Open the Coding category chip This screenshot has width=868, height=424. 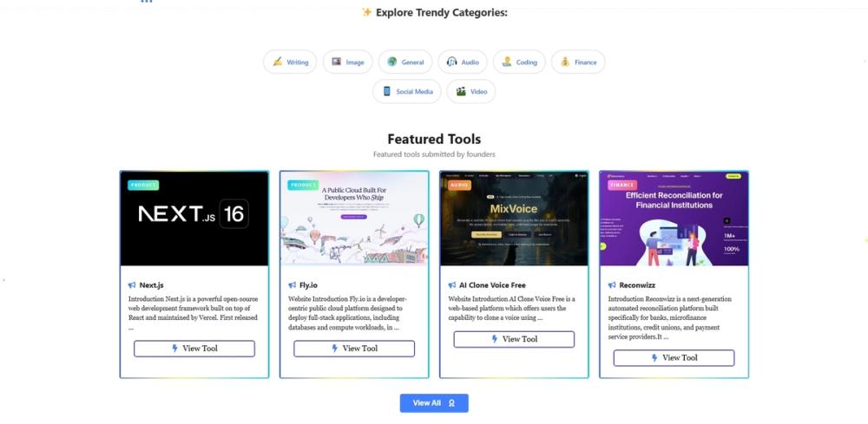(x=519, y=62)
